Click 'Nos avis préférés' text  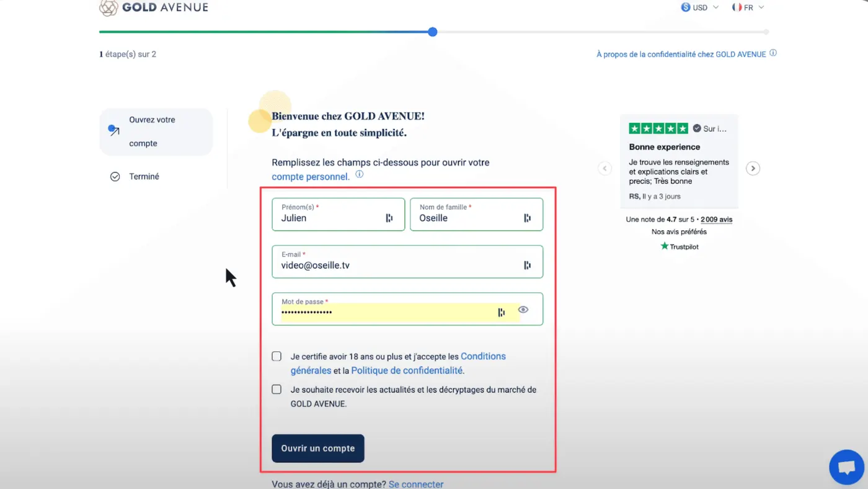pos(679,232)
